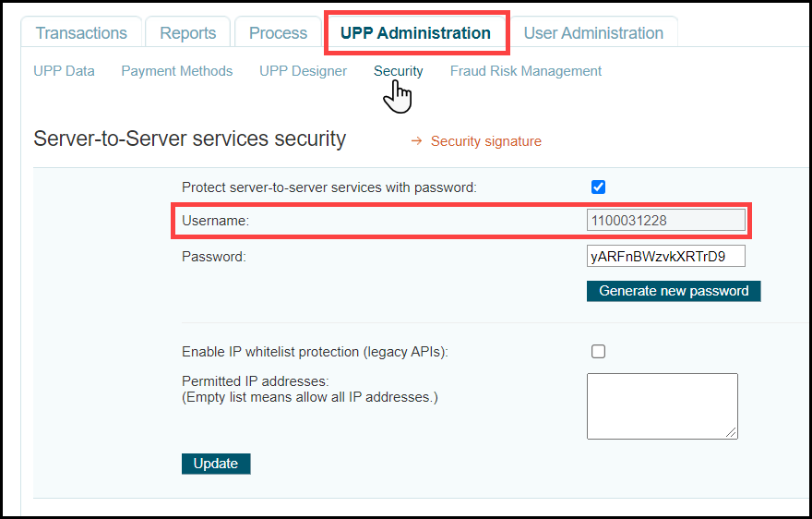This screenshot has width=812, height=519.
Task: Switch to the Reports tab
Action: click(x=187, y=33)
